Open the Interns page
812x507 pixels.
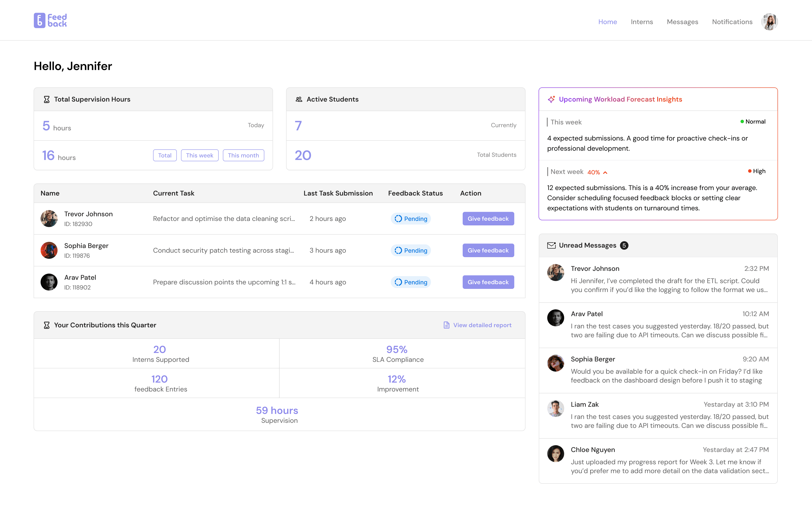point(642,22)
